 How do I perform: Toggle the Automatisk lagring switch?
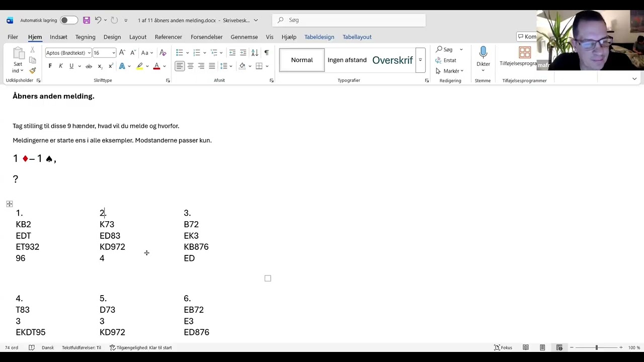click(x=69, y=20)
